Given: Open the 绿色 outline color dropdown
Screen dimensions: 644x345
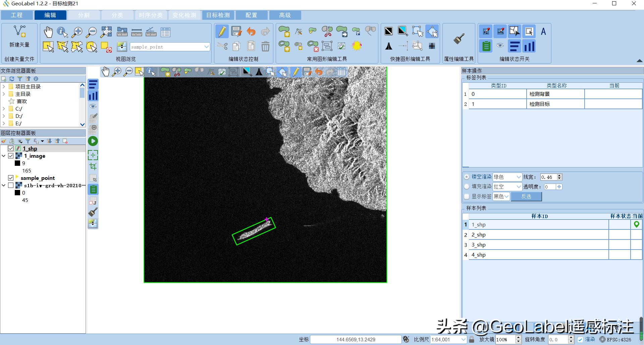Looking at the screenshot, I should click(x=519, y=177).
